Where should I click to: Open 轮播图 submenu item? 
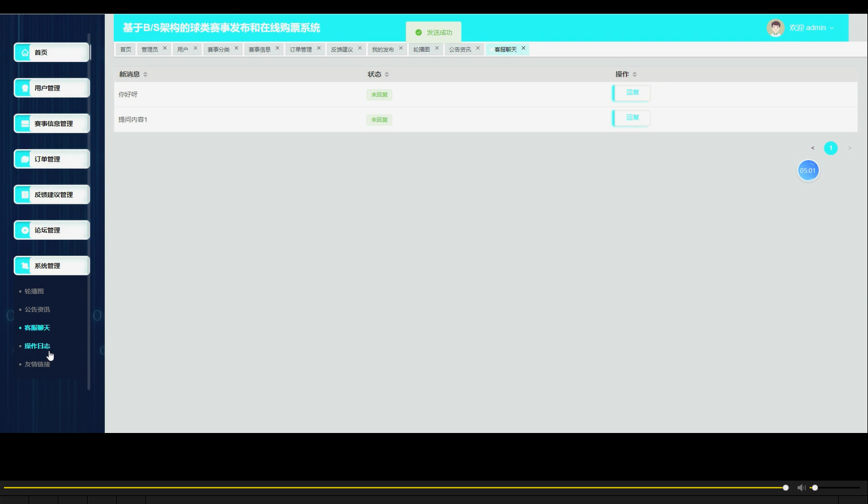pos(34,292)
